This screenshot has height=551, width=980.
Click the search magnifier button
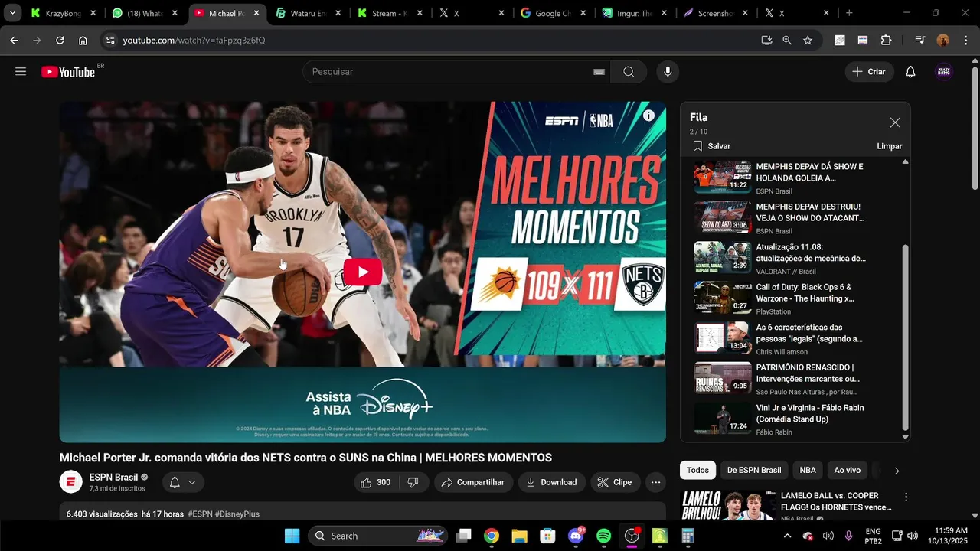click(629, 72)
